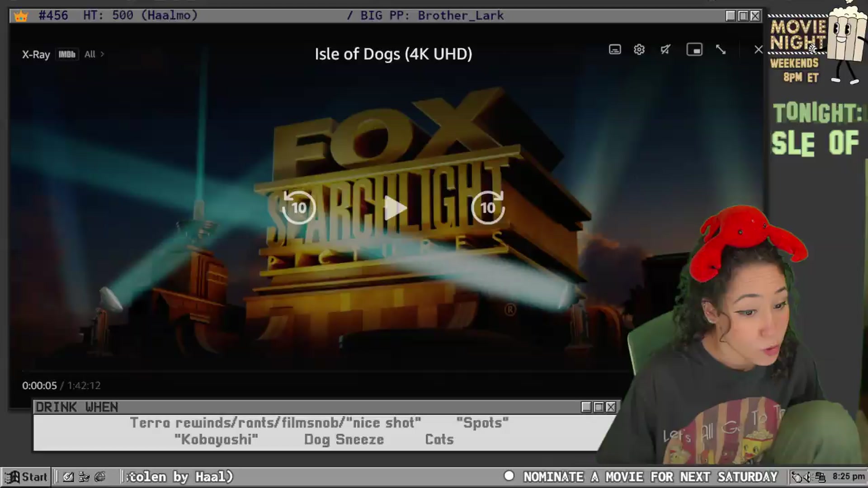This screenshot has height=488, width=868.
Task: Open subtitles and audio options
Action: pyautogui.click(x=615, y=49)
